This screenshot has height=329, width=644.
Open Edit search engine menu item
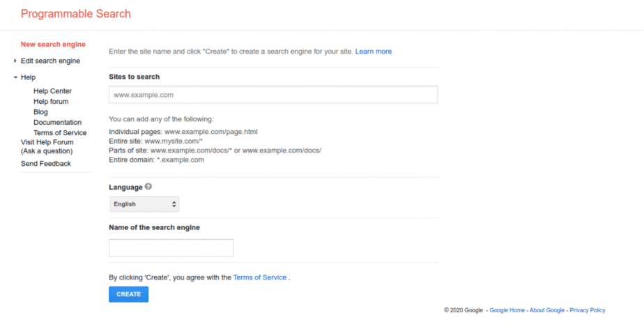click(50, 61)
